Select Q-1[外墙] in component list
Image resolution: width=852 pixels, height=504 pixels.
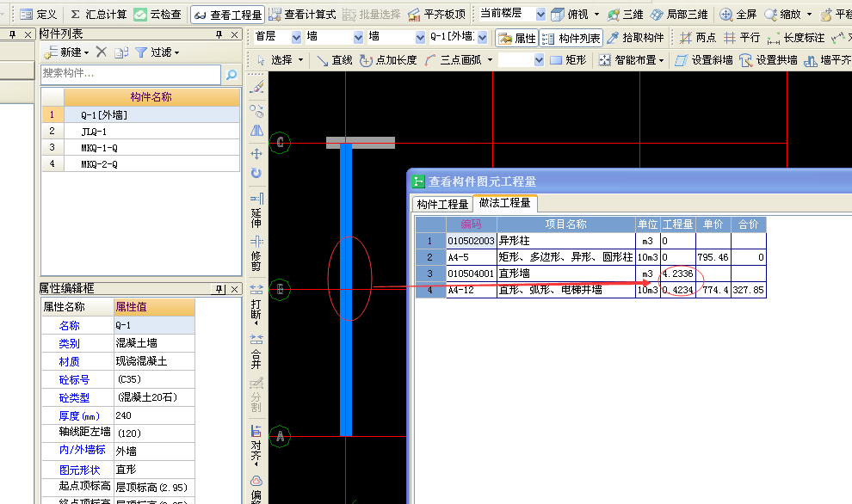(151, 114)
